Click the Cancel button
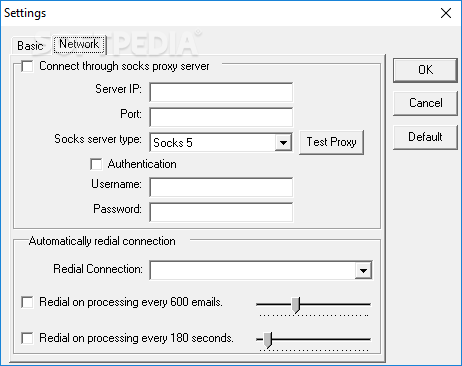The image size is (462, 366). click(x=425, y=103)
